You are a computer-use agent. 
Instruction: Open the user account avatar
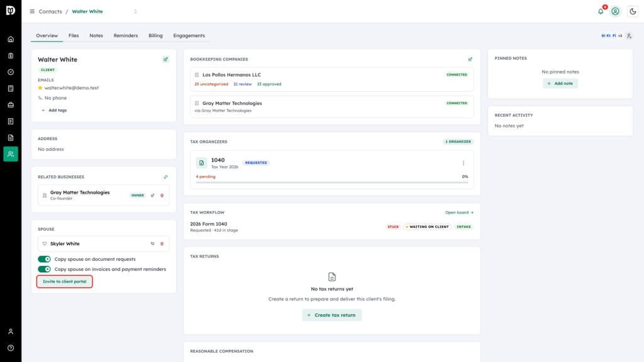pos(615,11)
